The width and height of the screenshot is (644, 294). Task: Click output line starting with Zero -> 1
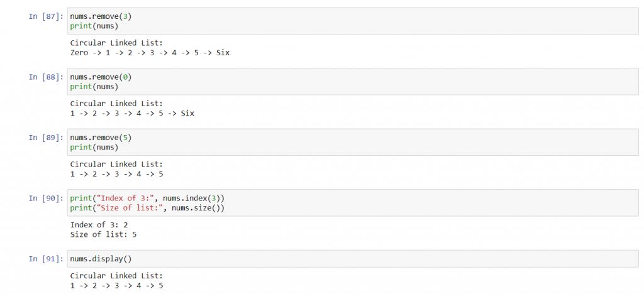point(150,53)
